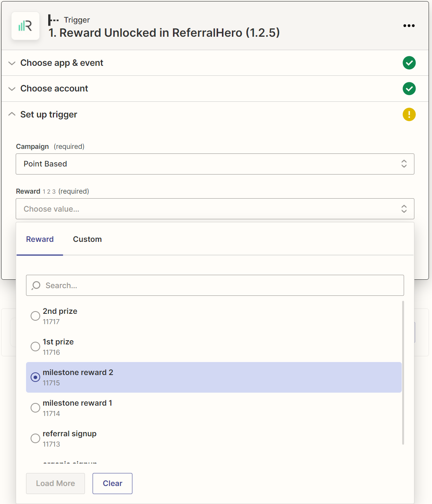The height and width of the screenshot is (504, 432).
Task: Click the Trigger step icon in header
Action: (x=53, y=20)
